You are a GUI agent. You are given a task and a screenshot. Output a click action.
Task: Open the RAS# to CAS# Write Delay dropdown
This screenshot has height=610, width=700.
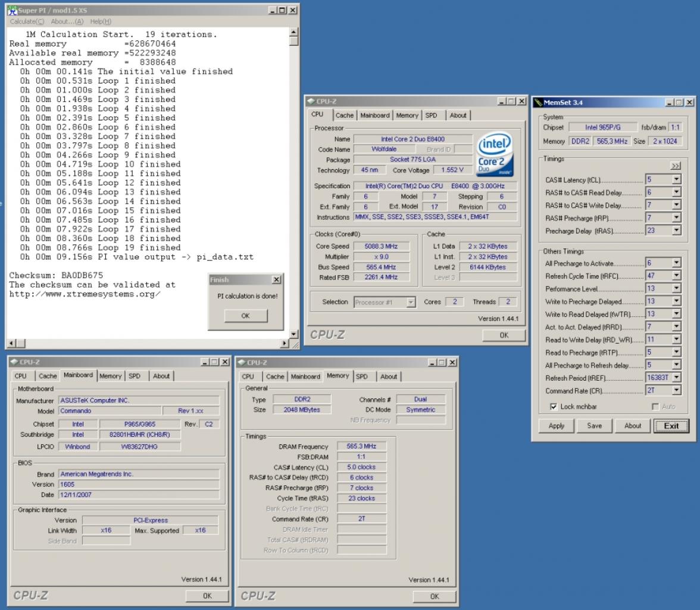click(x=676, y=205)
